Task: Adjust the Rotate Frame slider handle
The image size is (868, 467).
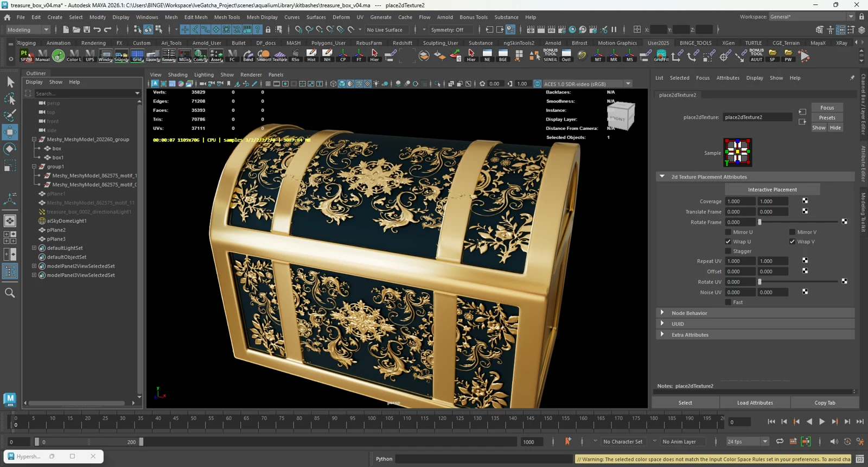Action: tap(759, 222)
